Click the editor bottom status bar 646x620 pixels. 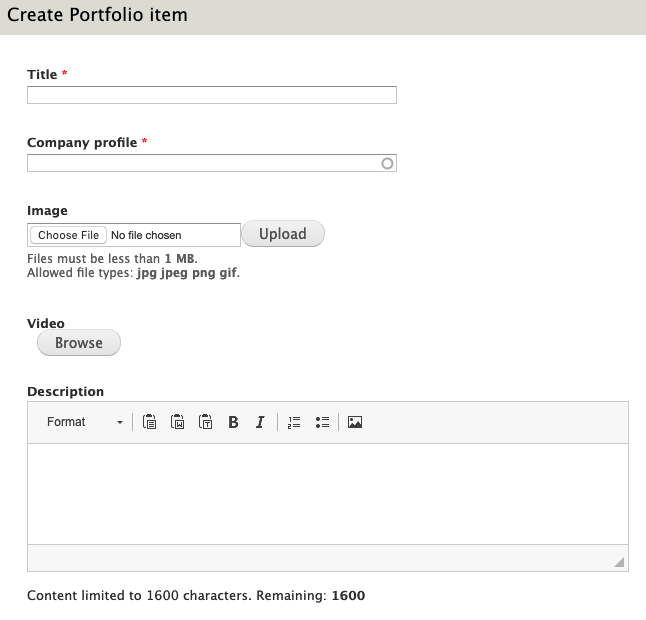click(x=328, y=558)
